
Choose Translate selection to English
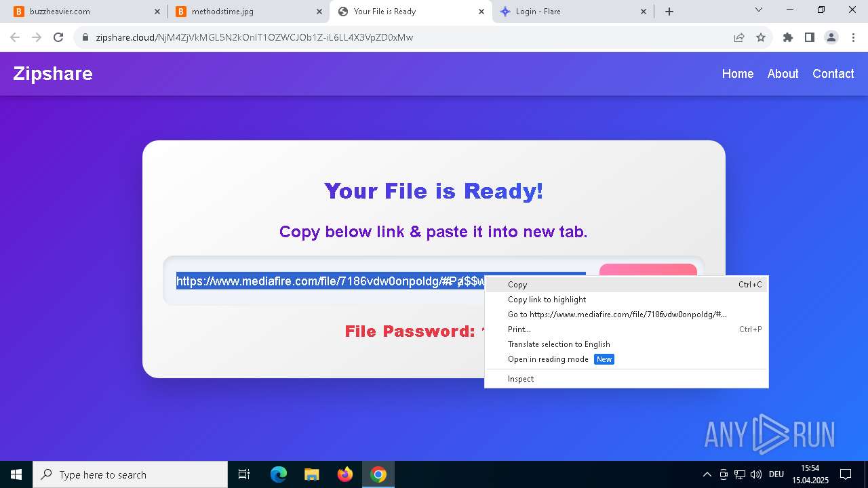pos(627,344)
